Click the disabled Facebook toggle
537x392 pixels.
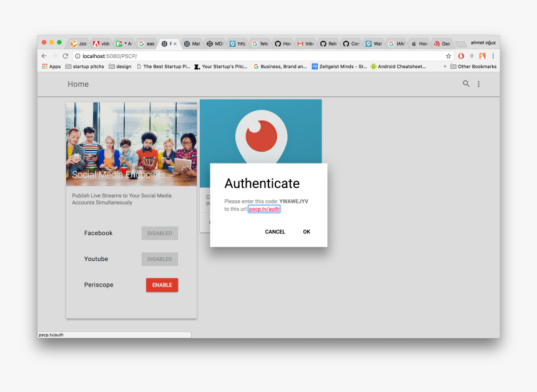[x=159, y=233]
